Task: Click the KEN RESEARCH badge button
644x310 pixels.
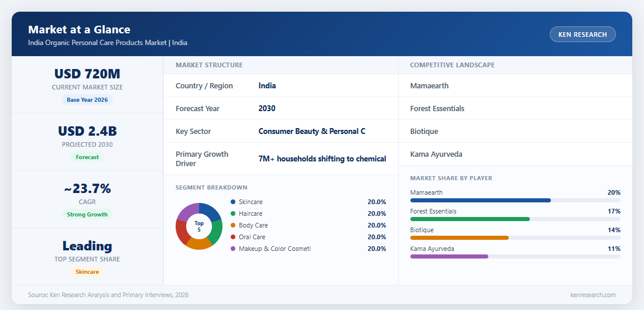Action: (x=583, y=35)
